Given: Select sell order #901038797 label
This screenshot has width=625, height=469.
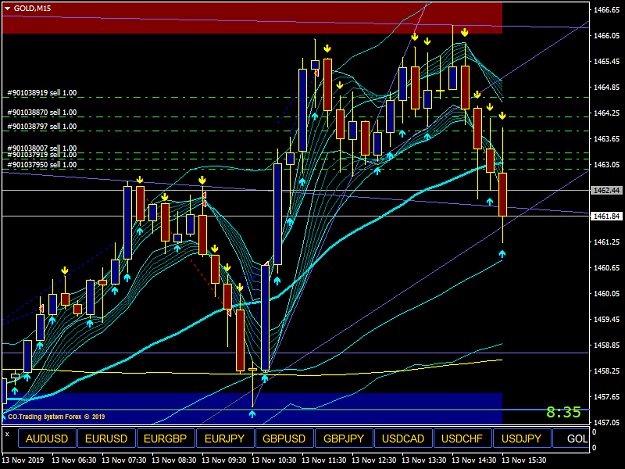Looking at the screenshot, I should click(x=42, y=126).
